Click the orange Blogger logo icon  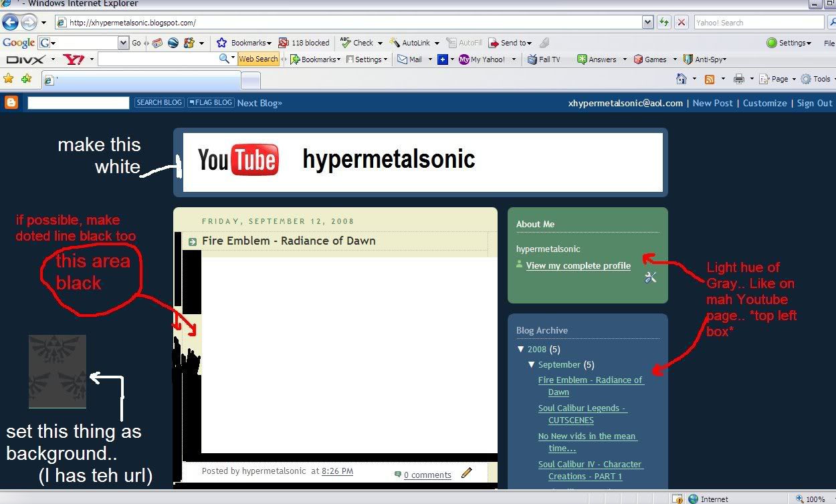pos(11,102)
